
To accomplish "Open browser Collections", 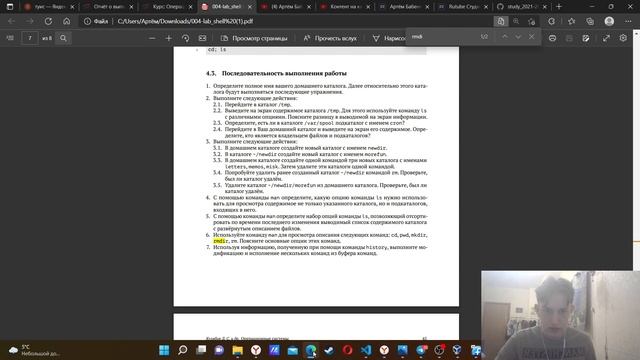I will pos(590,21).
